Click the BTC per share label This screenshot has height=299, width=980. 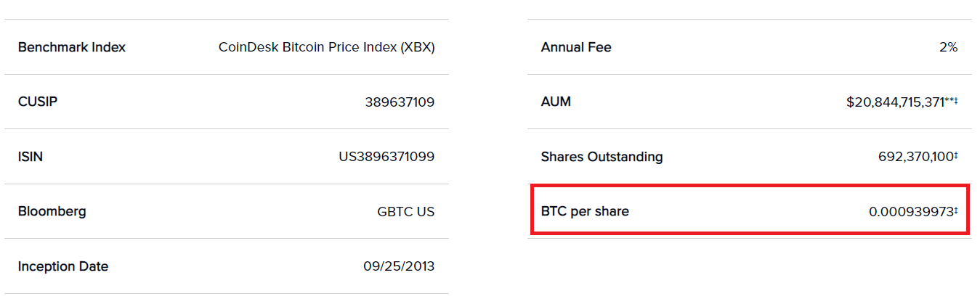(x=585, y=212)
